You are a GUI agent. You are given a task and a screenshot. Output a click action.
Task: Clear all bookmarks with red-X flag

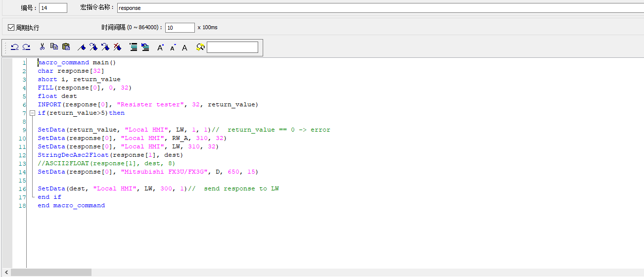coord(117,47)
